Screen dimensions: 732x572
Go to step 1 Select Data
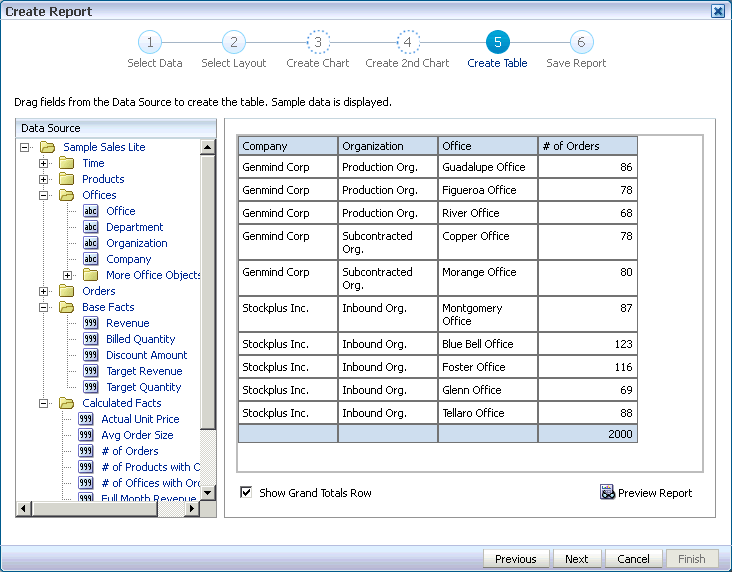pyautogui.click(x=149, y=43)
